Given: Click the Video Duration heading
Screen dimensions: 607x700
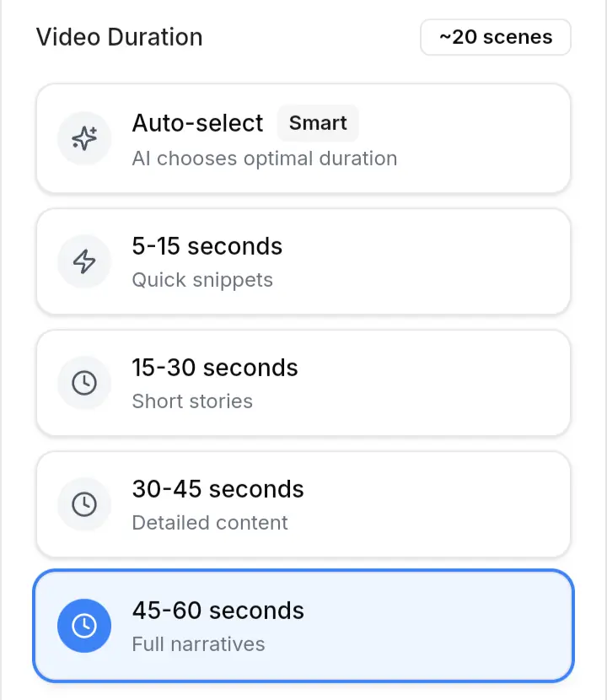Looking at the screenshot, I should click(x=119, y=37).
